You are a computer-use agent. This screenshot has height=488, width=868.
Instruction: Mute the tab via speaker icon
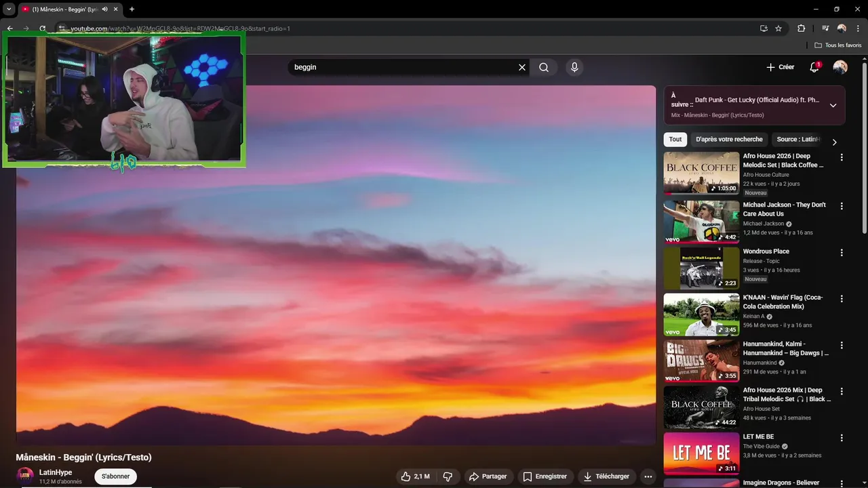pos(104,9)
